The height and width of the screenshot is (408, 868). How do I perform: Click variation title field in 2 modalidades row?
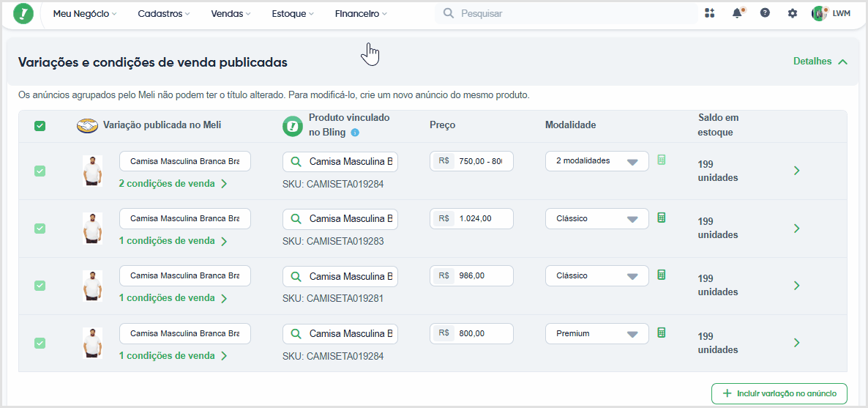coord(185,161)
